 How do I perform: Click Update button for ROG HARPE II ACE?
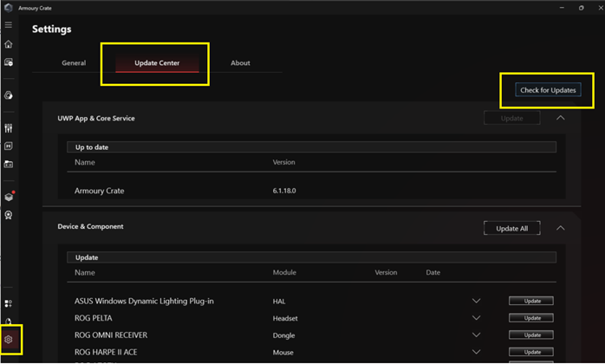point(531,352)
